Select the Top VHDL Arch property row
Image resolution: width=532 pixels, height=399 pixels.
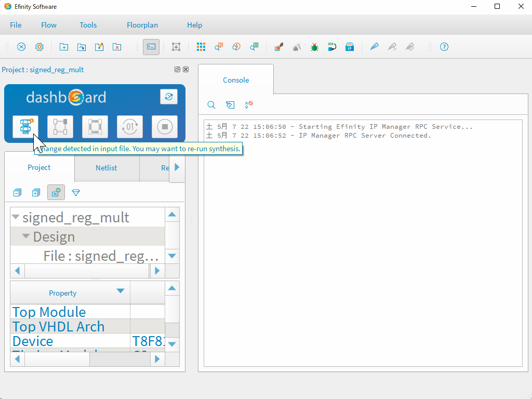click(87, 326)
